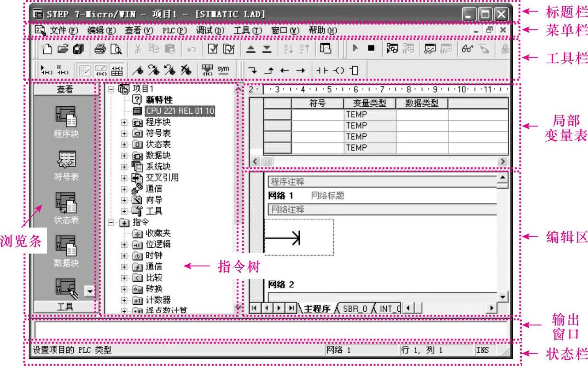Expand the 符号表 node in the tree

(x=124, y=133)
